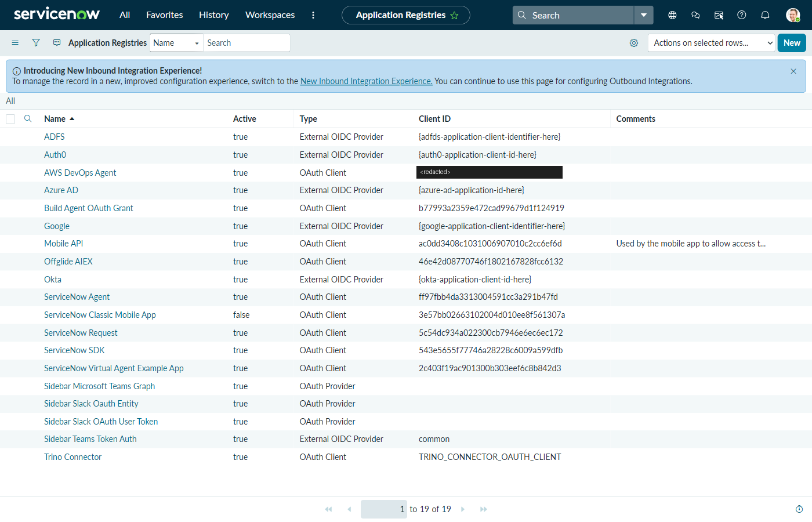This screenshot has height=522, width=812.
Task: Open the user profile avatar menu
Action: [x=793, y=15]
